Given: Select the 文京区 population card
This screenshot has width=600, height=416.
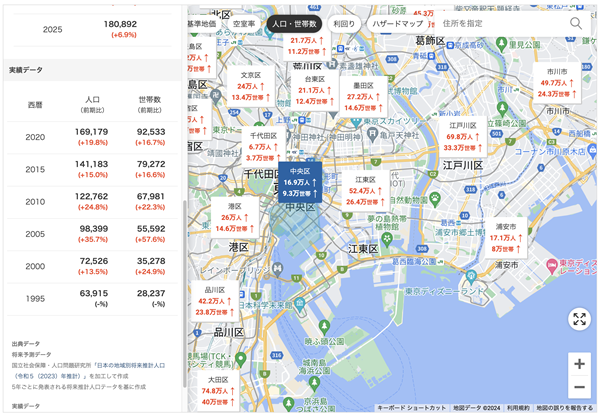Looking at the screenshot, I should click(x=251, y=86).
